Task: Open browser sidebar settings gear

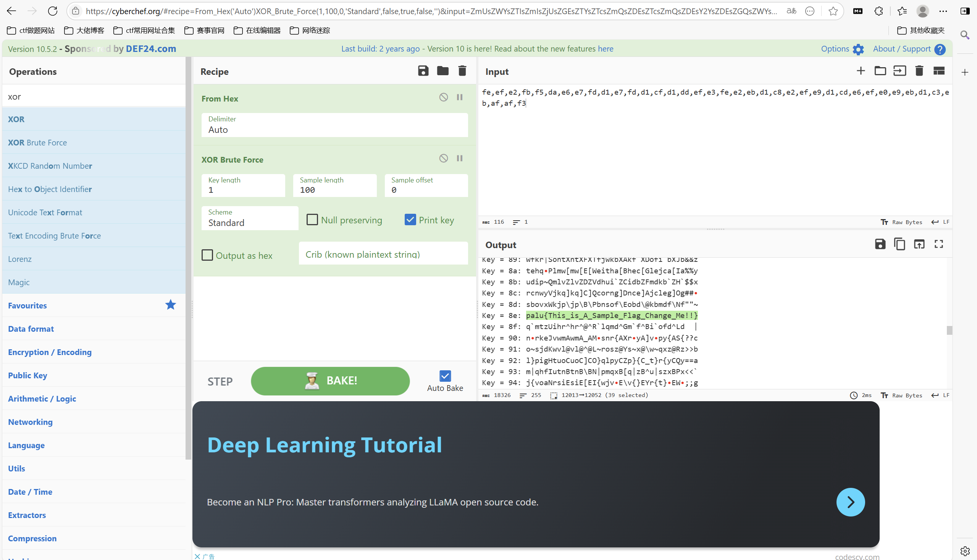Action: click(965, 551)
